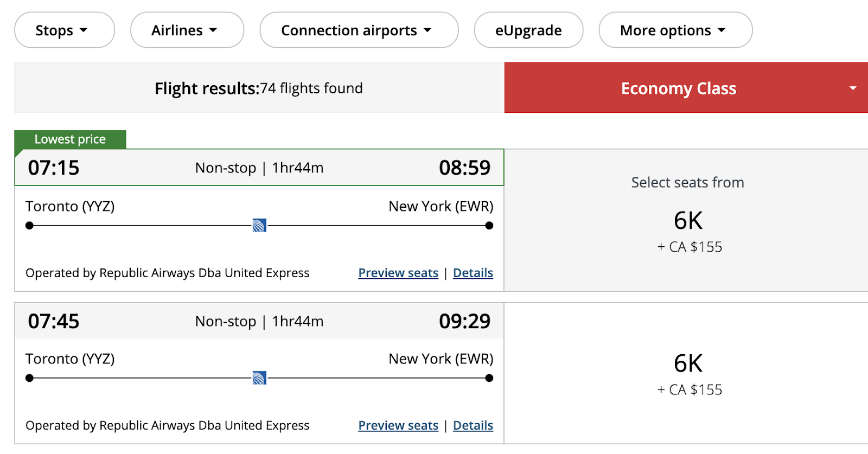868x454 pixels.
Task: Click United airline logo on 07:15 flight
Action: 259,226
